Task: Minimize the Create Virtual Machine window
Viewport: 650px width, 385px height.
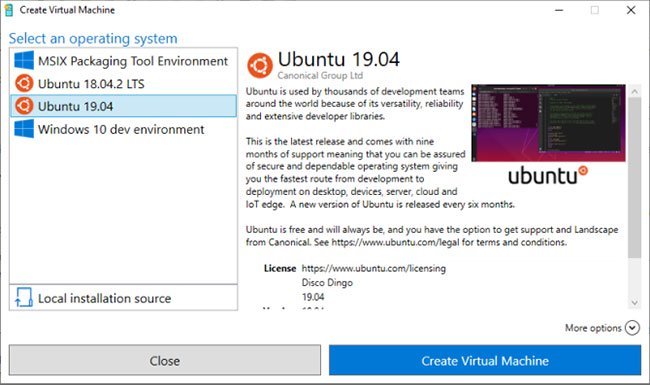Action: [559, 10]
